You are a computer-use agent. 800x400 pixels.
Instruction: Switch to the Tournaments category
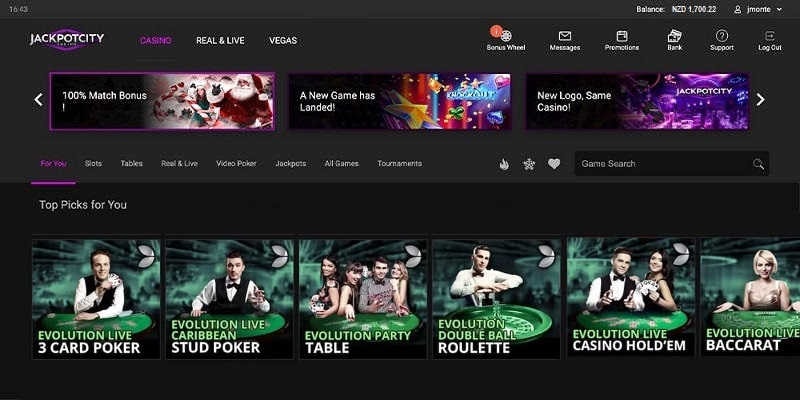(399, 164)
